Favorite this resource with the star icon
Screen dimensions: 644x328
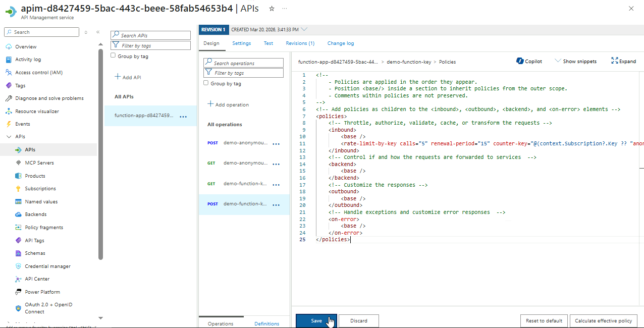tap(272, 9)
